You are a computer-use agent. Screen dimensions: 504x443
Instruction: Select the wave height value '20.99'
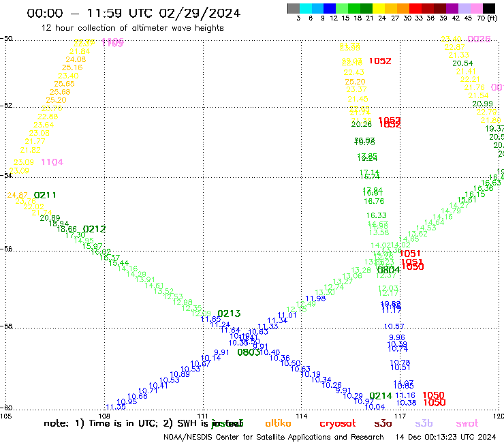[482, 104]
